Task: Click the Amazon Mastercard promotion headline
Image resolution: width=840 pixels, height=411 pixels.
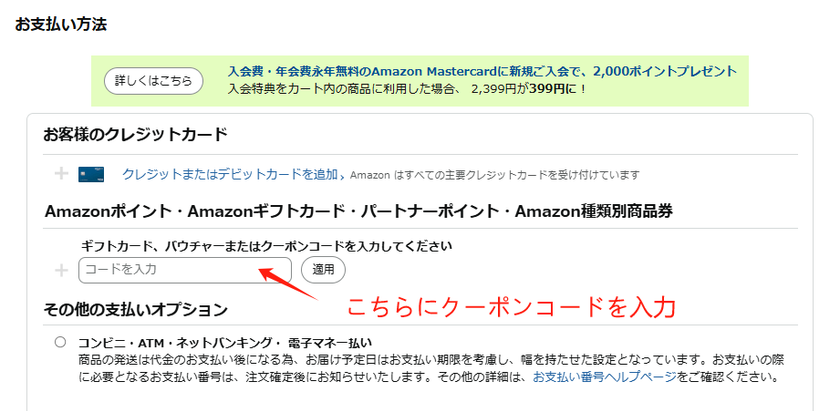Action: [x=482, y=72]
